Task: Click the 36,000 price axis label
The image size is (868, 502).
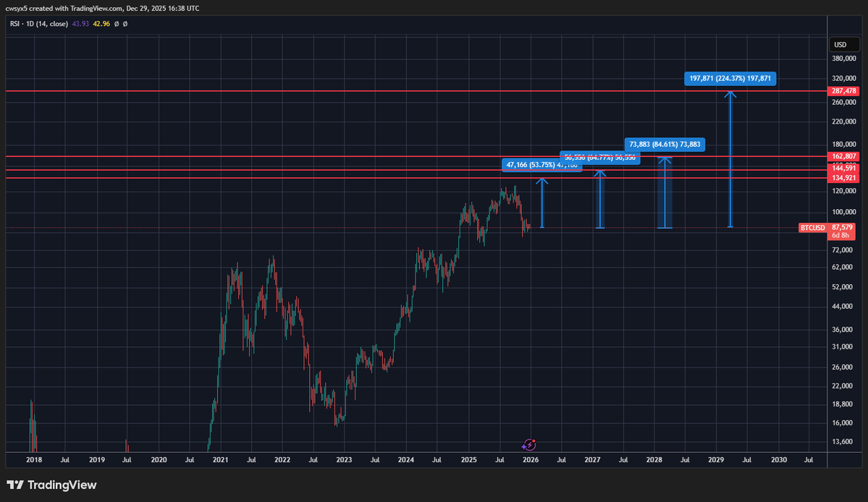Action: (842, 330)
